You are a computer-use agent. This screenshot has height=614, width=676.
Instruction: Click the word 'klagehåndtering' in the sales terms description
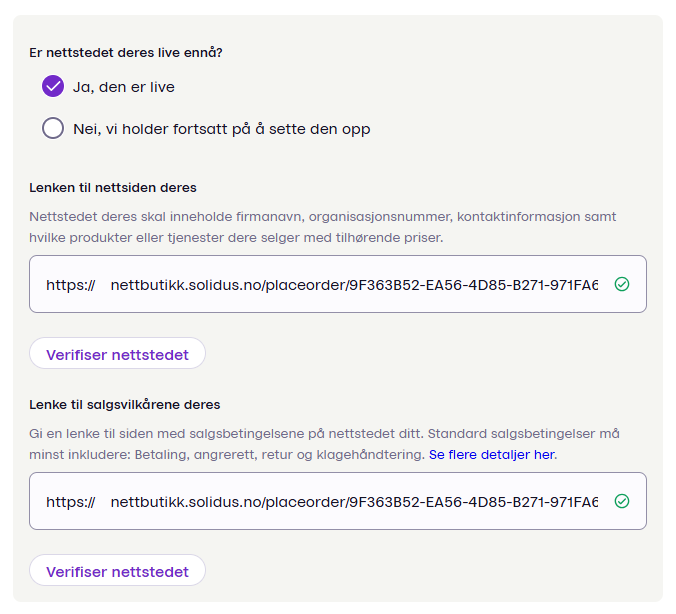(x=371, y=454)
